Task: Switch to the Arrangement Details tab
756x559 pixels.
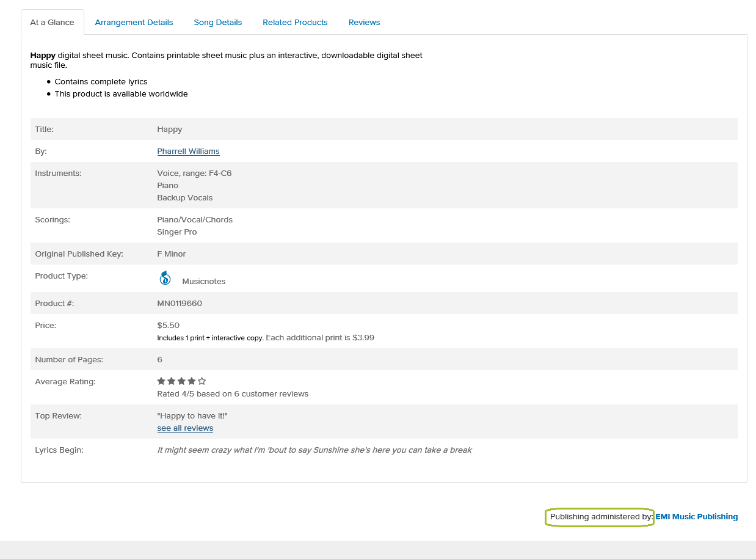Action: tap(134, 23)
